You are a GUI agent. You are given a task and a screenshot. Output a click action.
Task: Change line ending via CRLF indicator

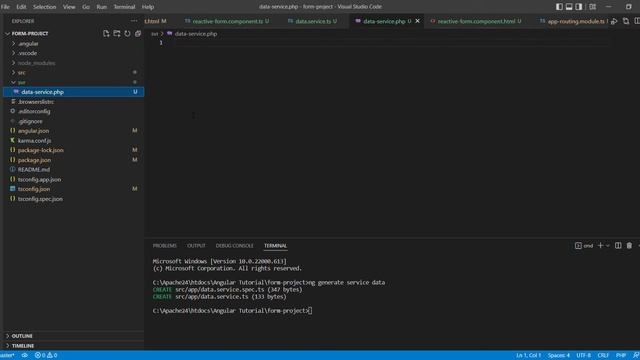pyautogui.click(x=603, y=355)
